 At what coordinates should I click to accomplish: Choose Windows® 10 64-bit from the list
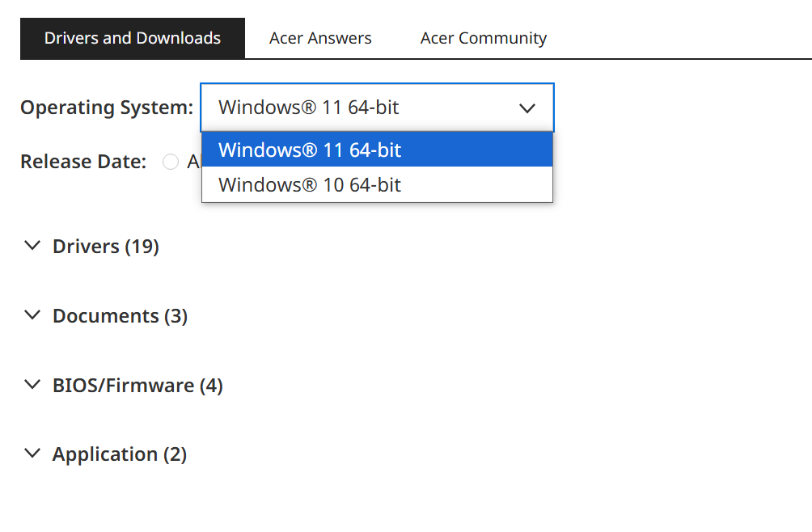coord(377,185)
